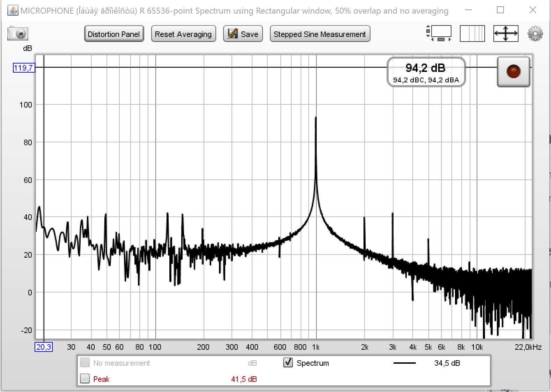Minimize the spectrum window

point(469,10)
